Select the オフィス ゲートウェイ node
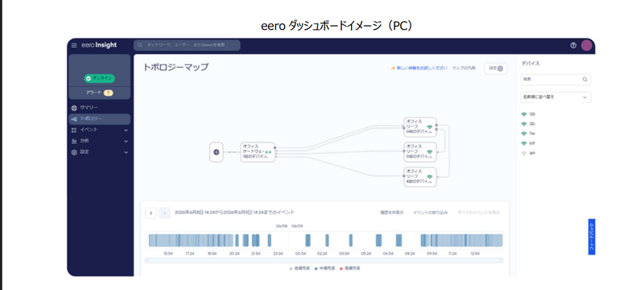The height and width of the screenshot is (290, 644). click(258, 152)
